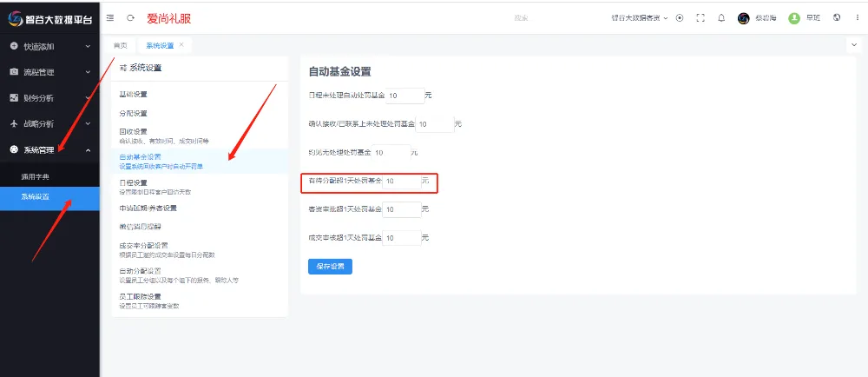Click the green 早班 shift icon
Viewport: 868px width, 377px height.
pyautogui.click(x=793, y=17)
